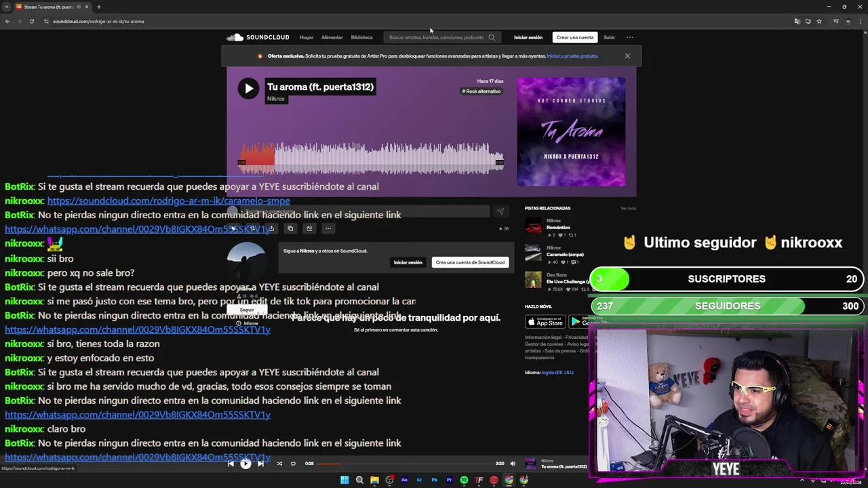Click the bottom player progress bar

point(405,464)
